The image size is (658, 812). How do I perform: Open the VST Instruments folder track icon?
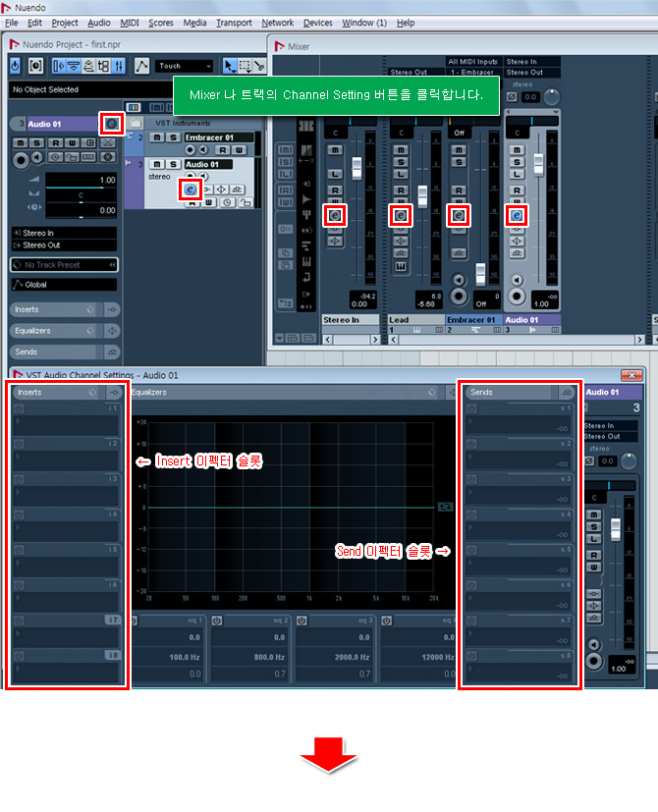[x=136, y=124]
